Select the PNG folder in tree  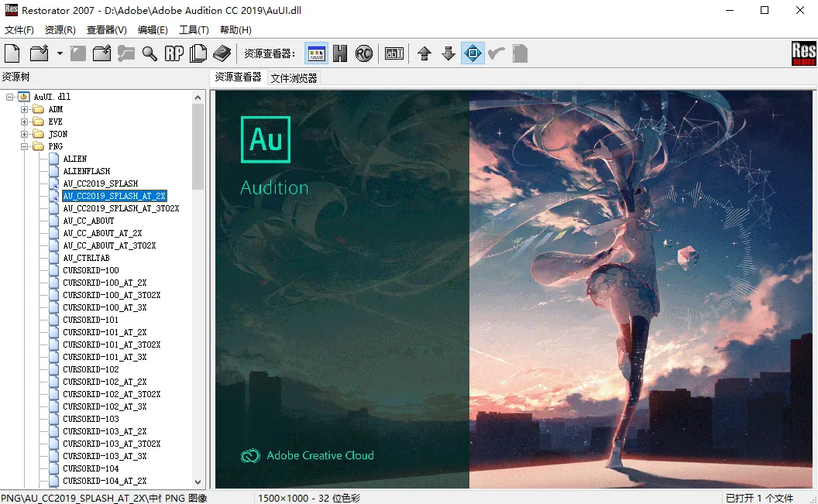click(x=55, y=146)
